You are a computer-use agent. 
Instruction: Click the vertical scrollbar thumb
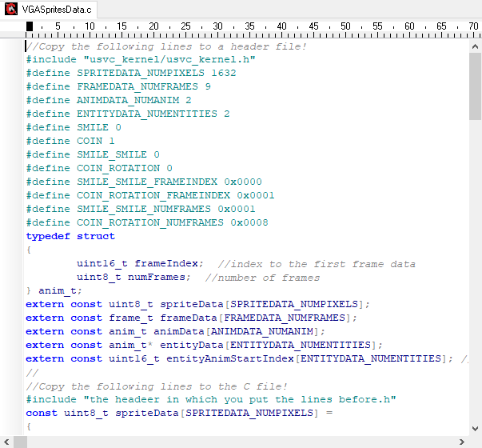[x=475, y=86]
